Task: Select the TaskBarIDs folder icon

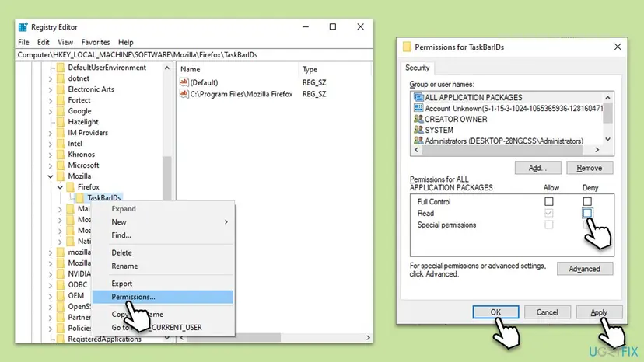Action: [x=79, y=198]
